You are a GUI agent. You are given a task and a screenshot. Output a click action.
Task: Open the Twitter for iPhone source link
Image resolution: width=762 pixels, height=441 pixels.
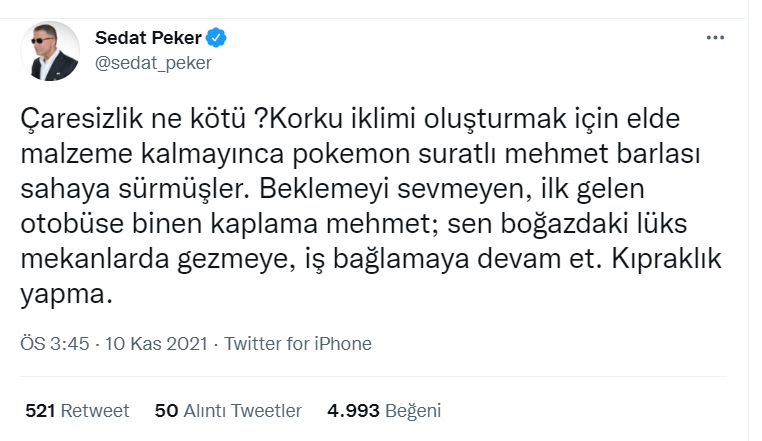298,344
